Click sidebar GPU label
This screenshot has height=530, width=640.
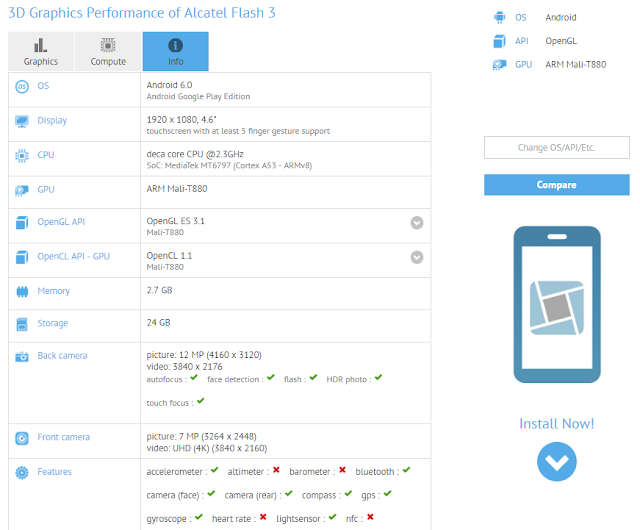coord(523,65)
